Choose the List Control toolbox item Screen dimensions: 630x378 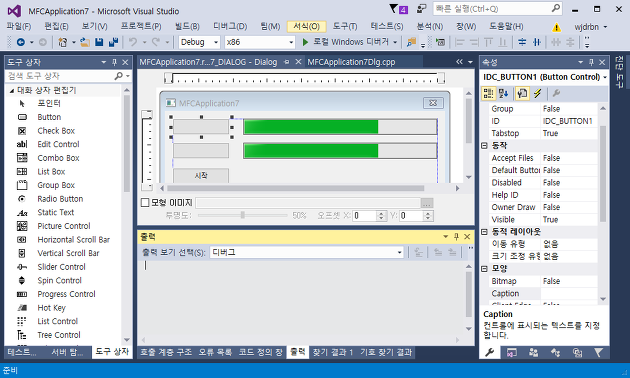pyautogui.click(x=57, y=321)
